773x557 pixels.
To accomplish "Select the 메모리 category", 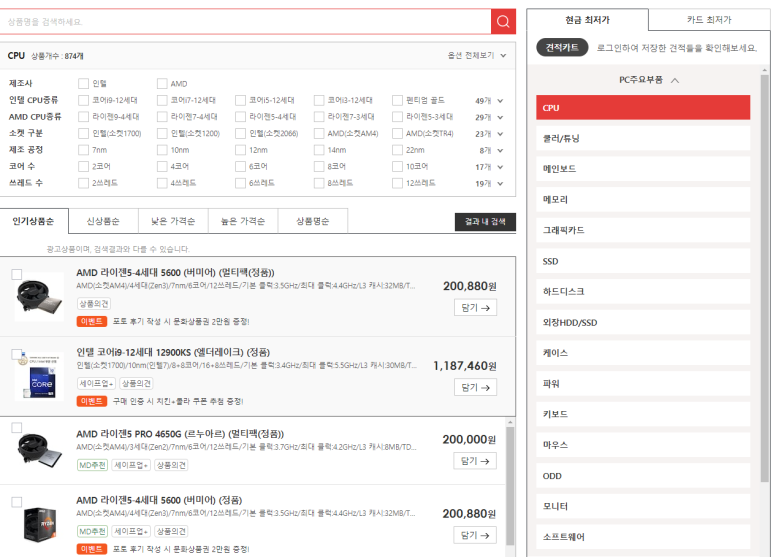I will point(643,200).
